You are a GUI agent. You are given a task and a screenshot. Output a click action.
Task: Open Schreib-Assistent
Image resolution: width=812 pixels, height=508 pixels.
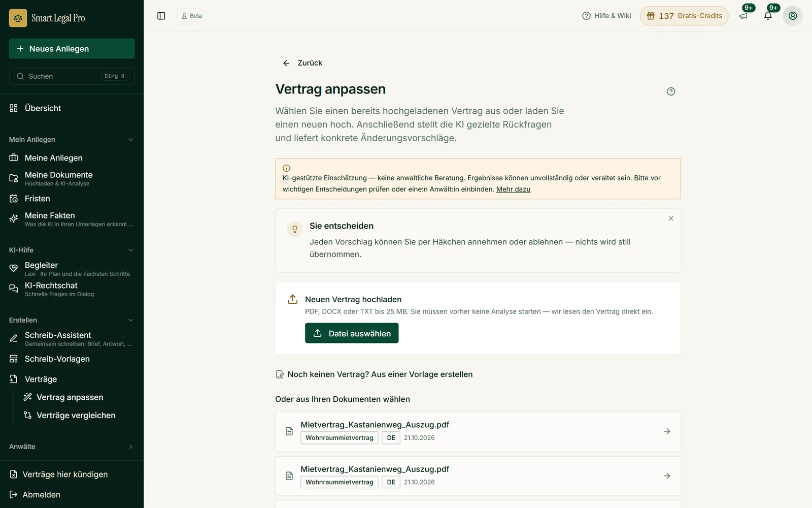[72, 339]
